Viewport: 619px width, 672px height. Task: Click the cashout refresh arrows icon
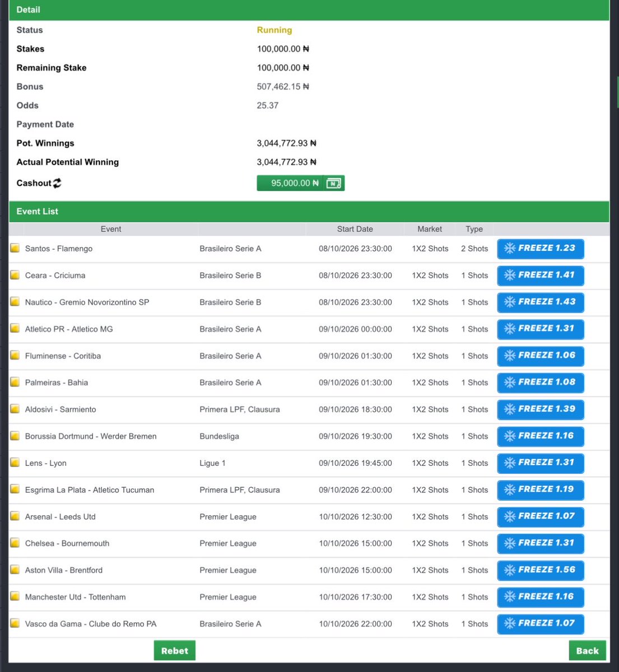click(x=57, y=183)
